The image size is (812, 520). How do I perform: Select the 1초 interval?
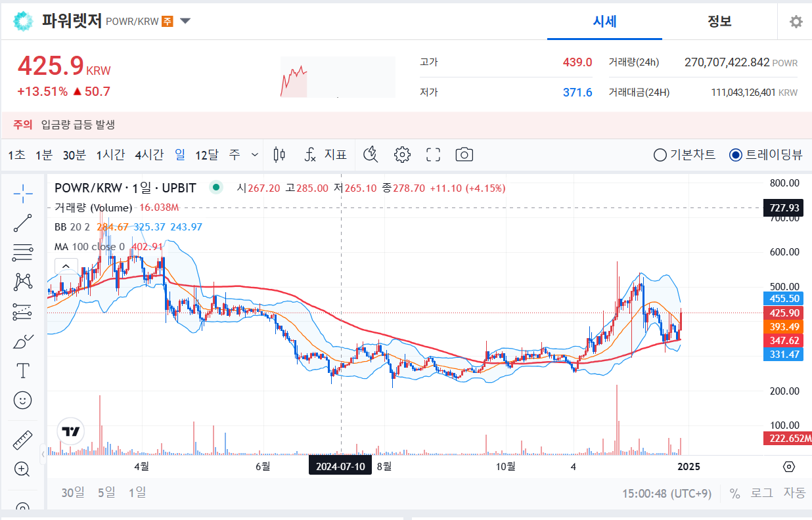16,155
